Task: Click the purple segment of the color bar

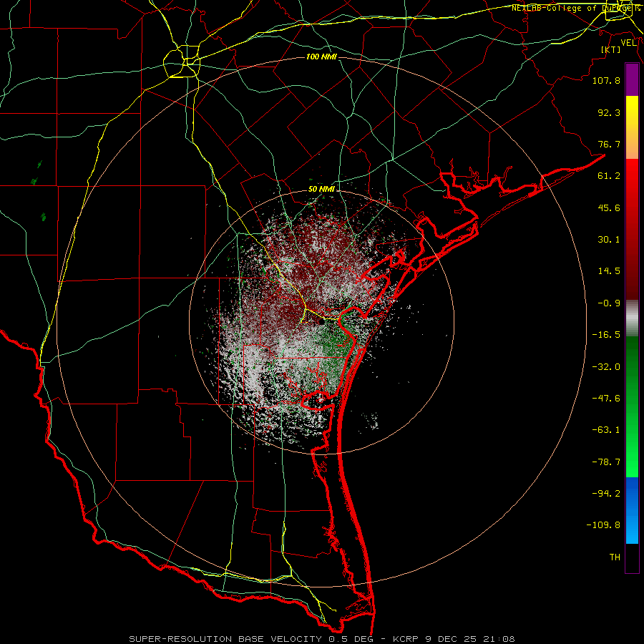Action: click(x=632, y=80)
